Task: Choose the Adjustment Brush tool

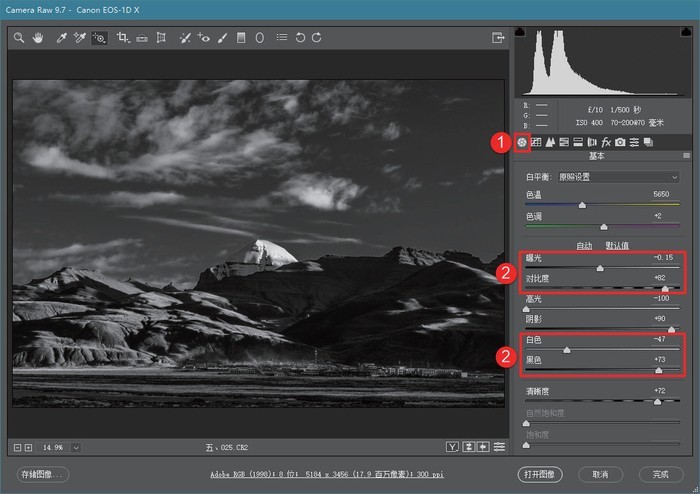Action: tap(222, 38)
